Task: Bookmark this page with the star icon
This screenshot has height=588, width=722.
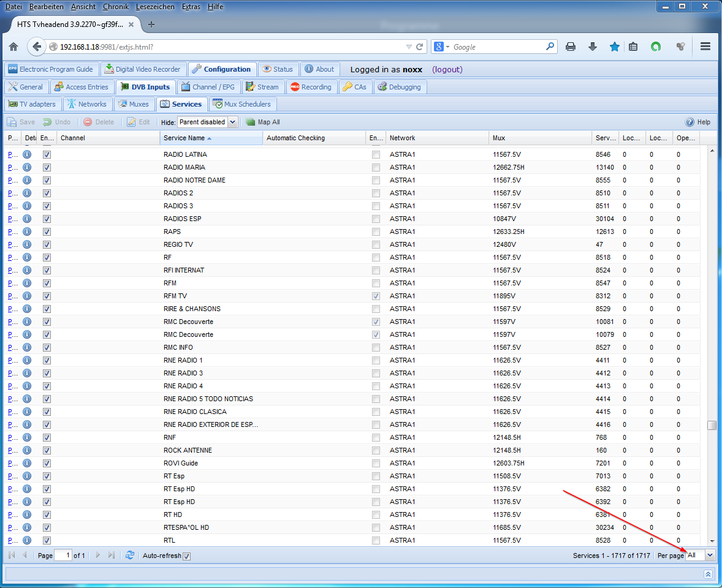Action: (x=614, y=47)
